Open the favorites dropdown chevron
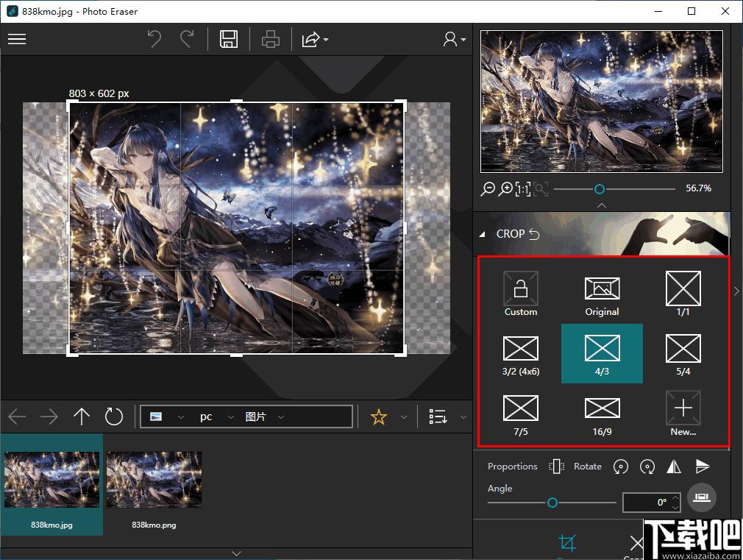This screenshot has width=743, height=560. 404,417
